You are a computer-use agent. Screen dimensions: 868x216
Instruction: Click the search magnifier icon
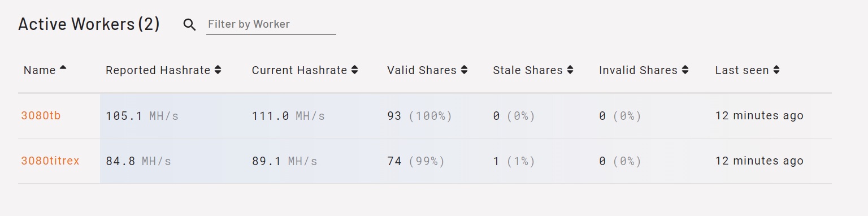[190, 25]
